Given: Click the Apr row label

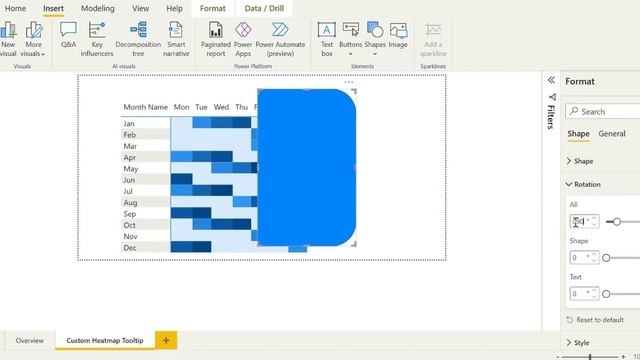Looking at the screenshot, I should pyautogui.click(x=129, y=158).
